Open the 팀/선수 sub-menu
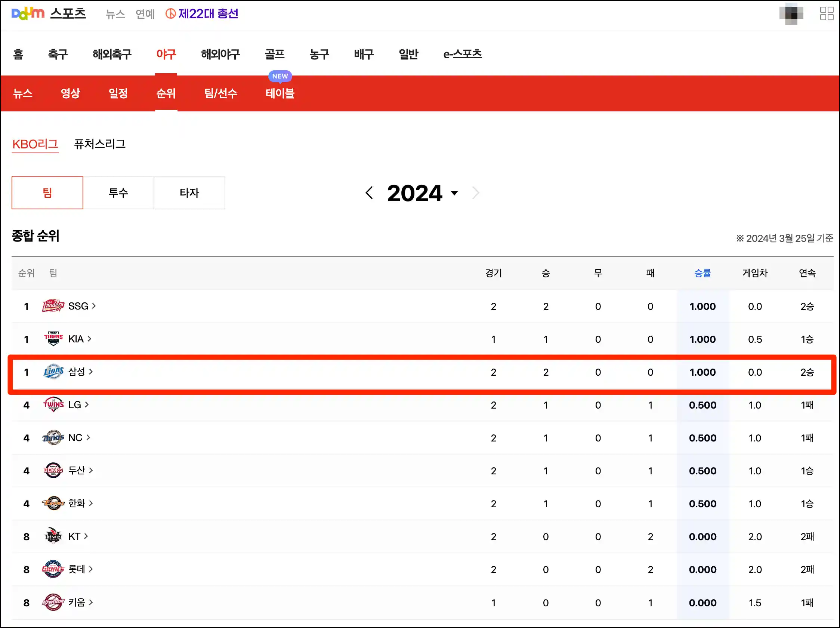This screenshot has height=628, width=840. coord(220,93)
